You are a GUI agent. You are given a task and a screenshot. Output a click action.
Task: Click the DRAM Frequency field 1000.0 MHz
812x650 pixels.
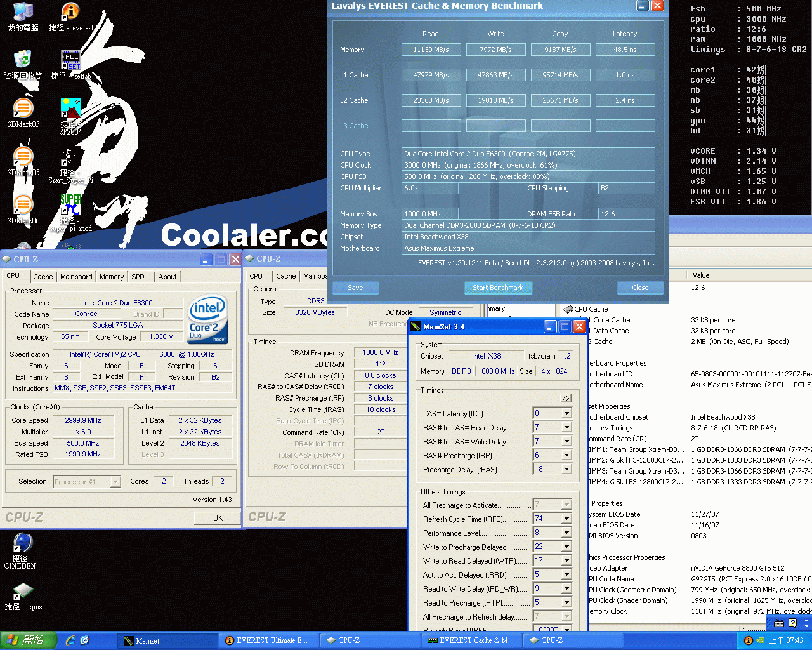pyautogui.click(x=381, y=352)
